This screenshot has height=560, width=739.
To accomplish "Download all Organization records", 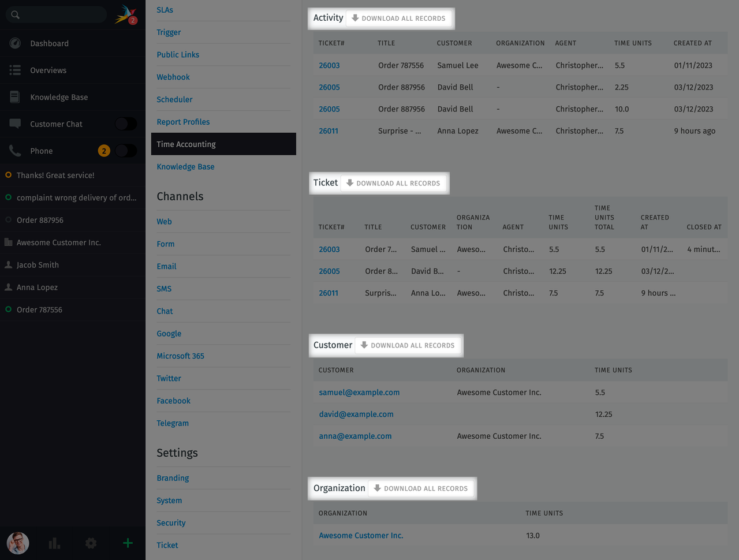I will coord(421,488).
